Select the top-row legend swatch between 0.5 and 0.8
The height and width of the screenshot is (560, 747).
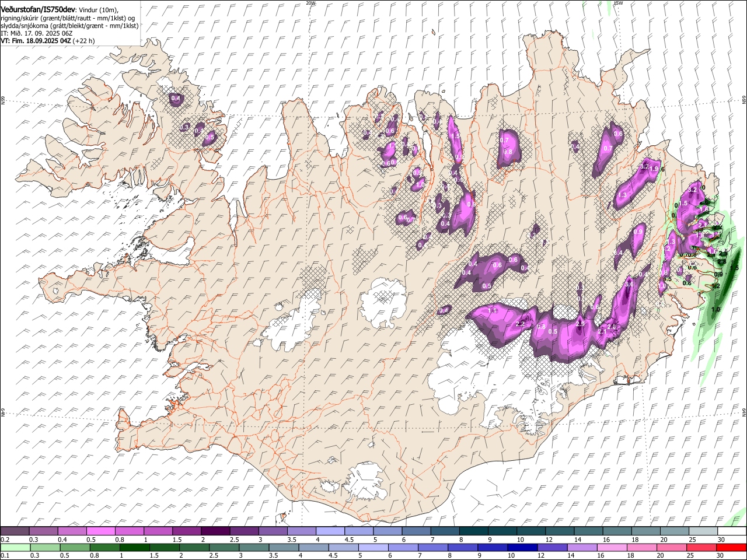(101, 531)
